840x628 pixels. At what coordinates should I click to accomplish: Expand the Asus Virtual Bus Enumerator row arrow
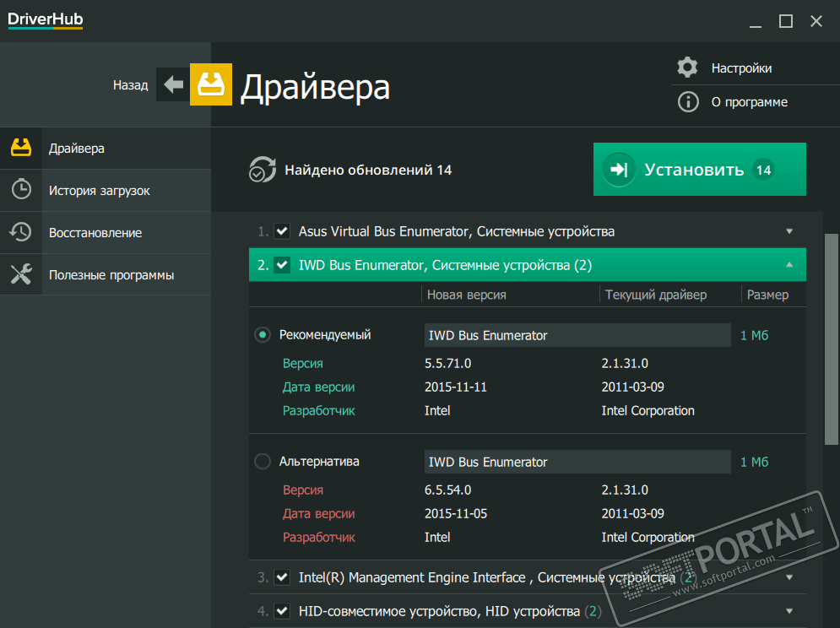pos(789,231)
